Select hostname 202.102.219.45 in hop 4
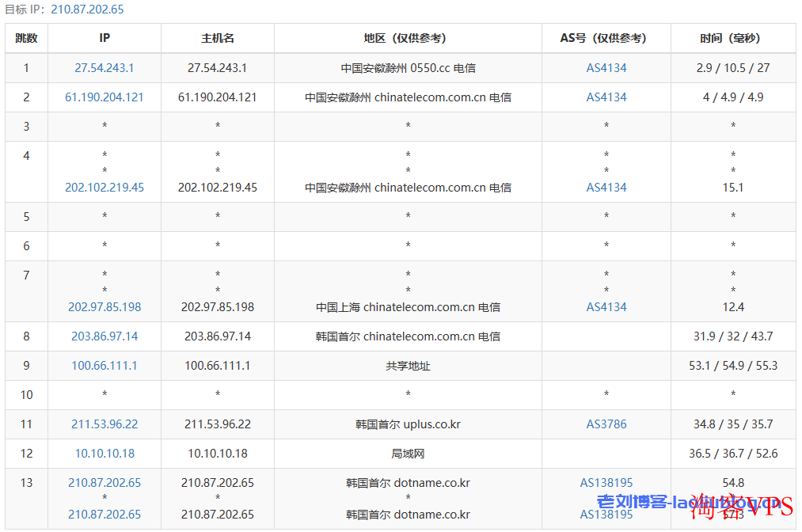The height and width of the screenshot is (532, 802). pyautogui.click(x=218, y=187)
